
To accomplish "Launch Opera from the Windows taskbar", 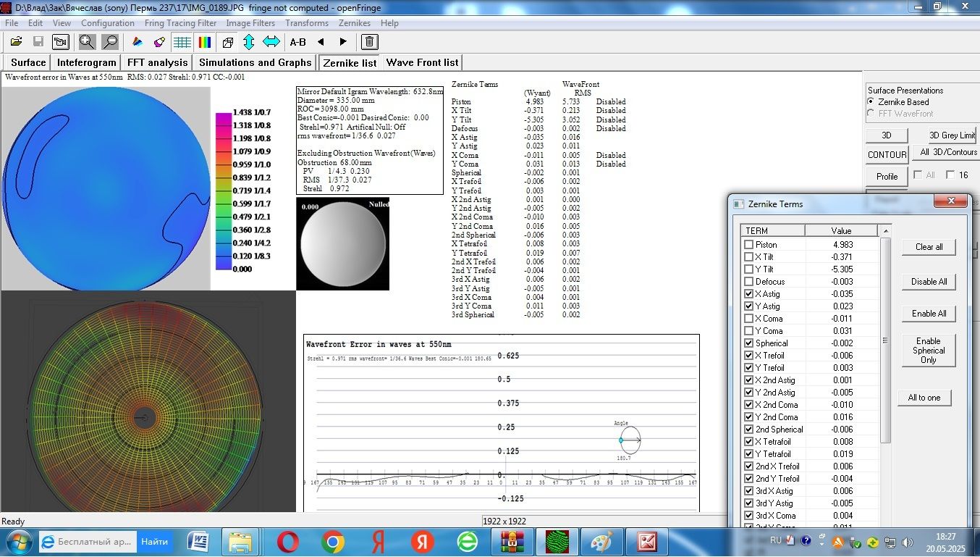I will 288,541.
